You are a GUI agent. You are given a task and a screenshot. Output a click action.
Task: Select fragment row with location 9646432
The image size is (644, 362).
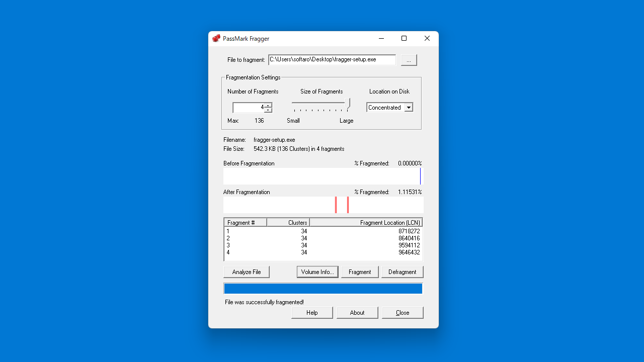[323, 252]
